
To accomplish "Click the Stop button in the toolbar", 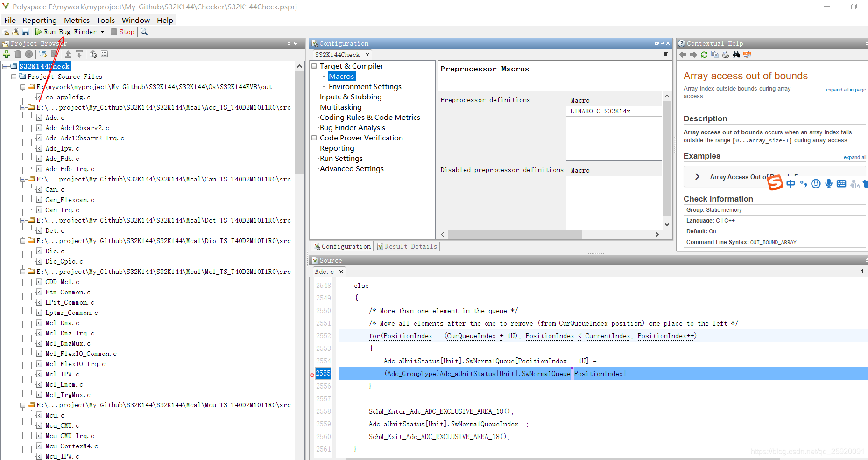I will pos(122,32).
